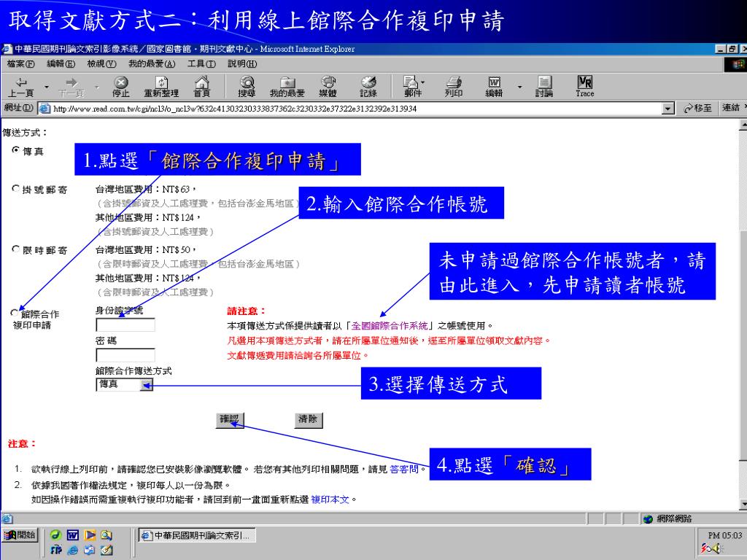
Task: Expand the back button history arrow
Action: (47, 87)
